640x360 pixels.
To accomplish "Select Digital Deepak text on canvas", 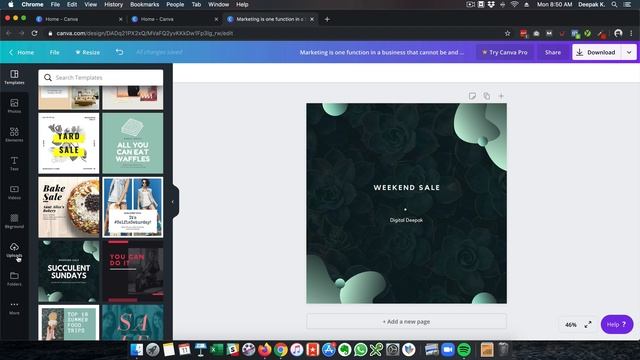I will pyautogui.click(x=406, y=220).
